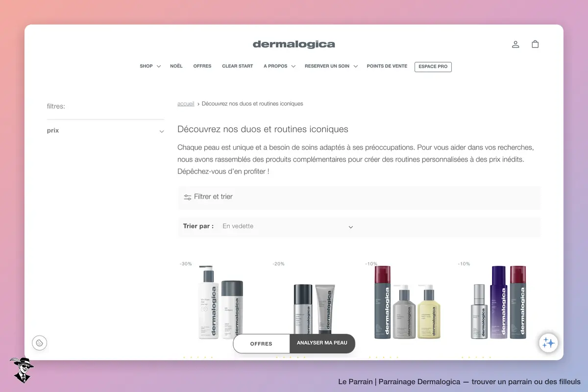The image size is (588, 392).
Task: Open the shopping bag icon
Action: (535, 44)
